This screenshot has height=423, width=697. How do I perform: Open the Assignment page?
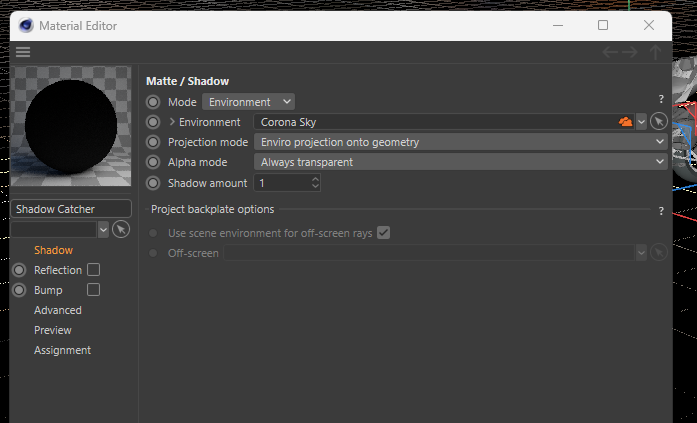[62, 350]
